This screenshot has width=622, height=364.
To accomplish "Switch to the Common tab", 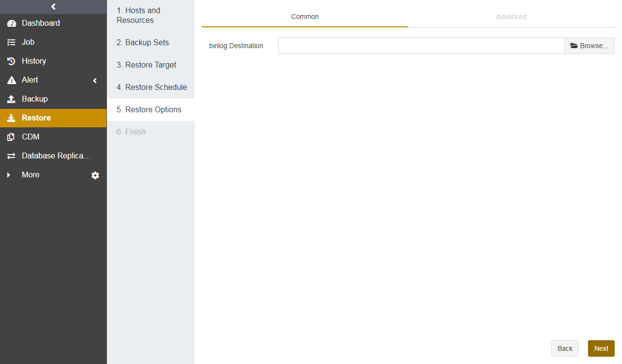I will (305, 17).
